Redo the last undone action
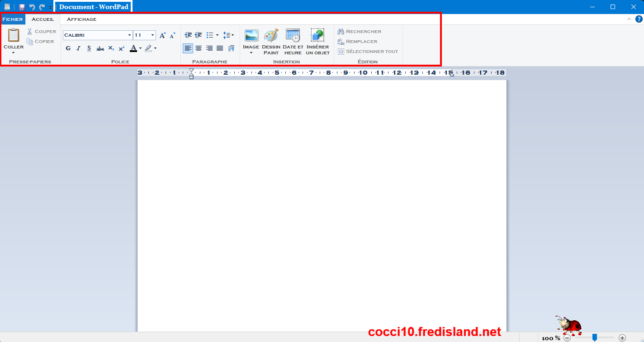This screenshot has height=342, width=644. point(42,7)
